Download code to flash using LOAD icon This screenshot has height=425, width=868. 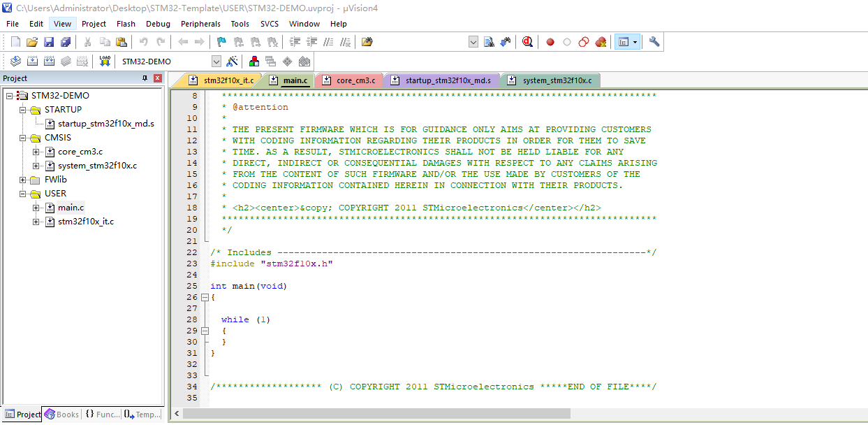click(105, 61)
